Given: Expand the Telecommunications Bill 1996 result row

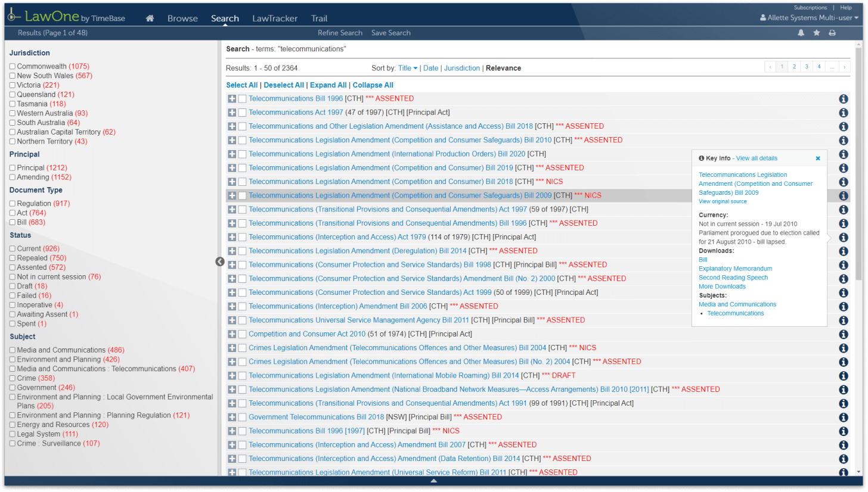Looking at the screenshot, I should [232, 99].
